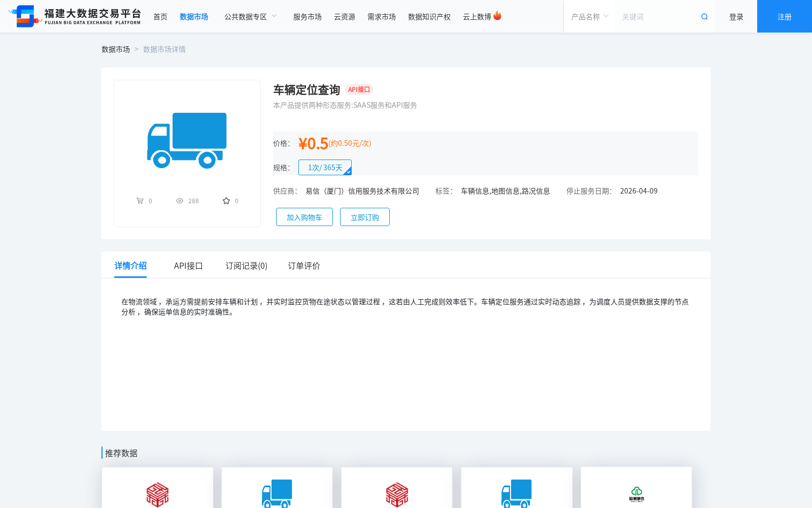812x508 pixels.
Task: Click the 立即订购 button
Action: pyautogui.click(x=365, y=217)
